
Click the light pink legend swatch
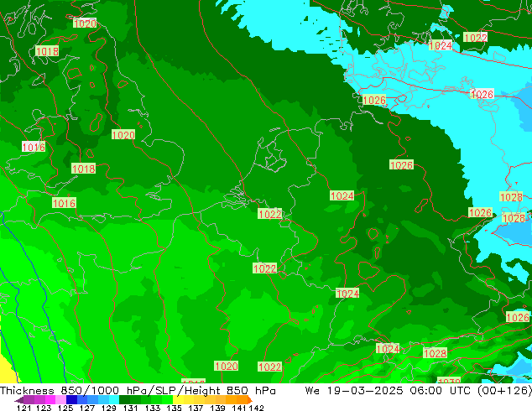(60, 399)
